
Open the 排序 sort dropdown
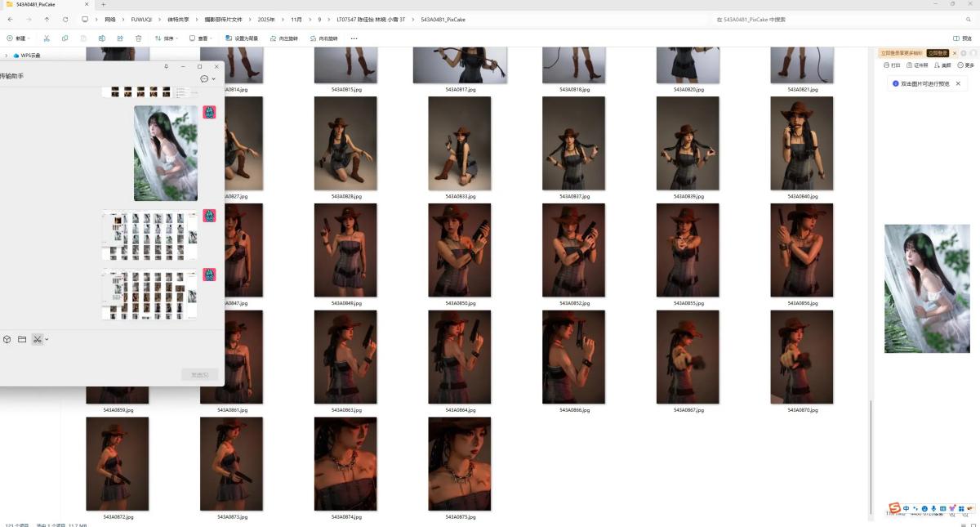[169, 38]
